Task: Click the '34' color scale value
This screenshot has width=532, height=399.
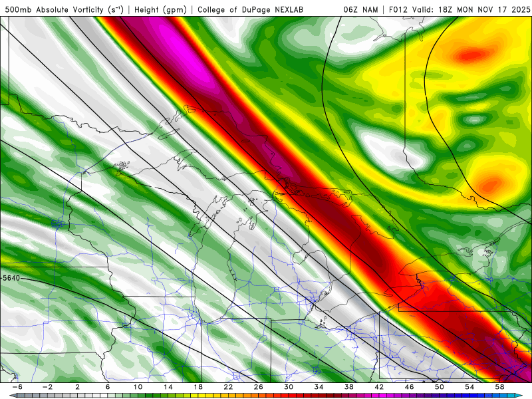Action: [319, 387]
